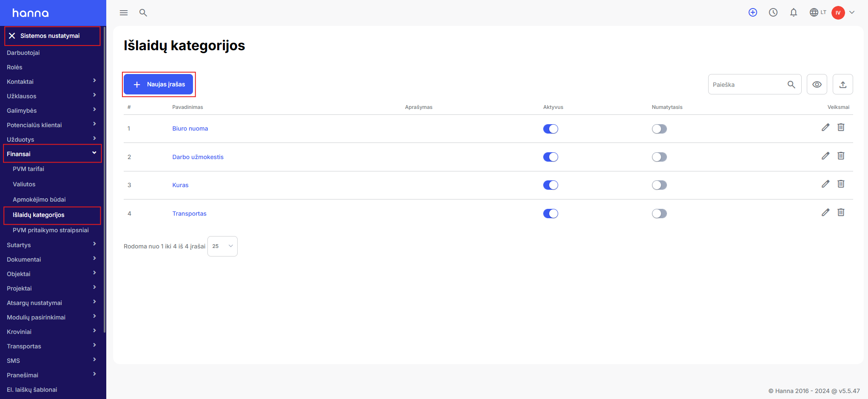The image size is (868, 399).
Task: Delete Kuras with trash icon
Action: point(841,184)
